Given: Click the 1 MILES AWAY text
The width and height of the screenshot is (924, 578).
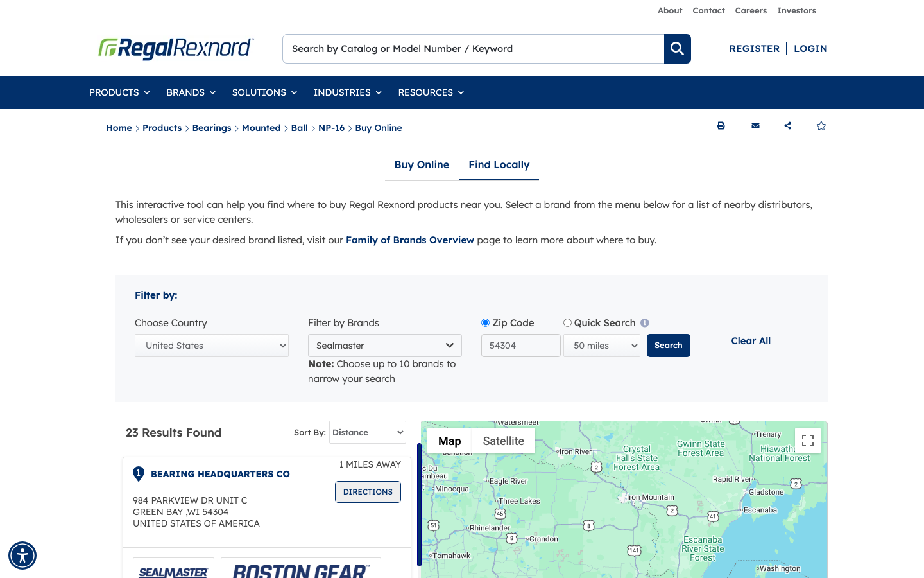Looking at the screenshot, I should 370,464.
